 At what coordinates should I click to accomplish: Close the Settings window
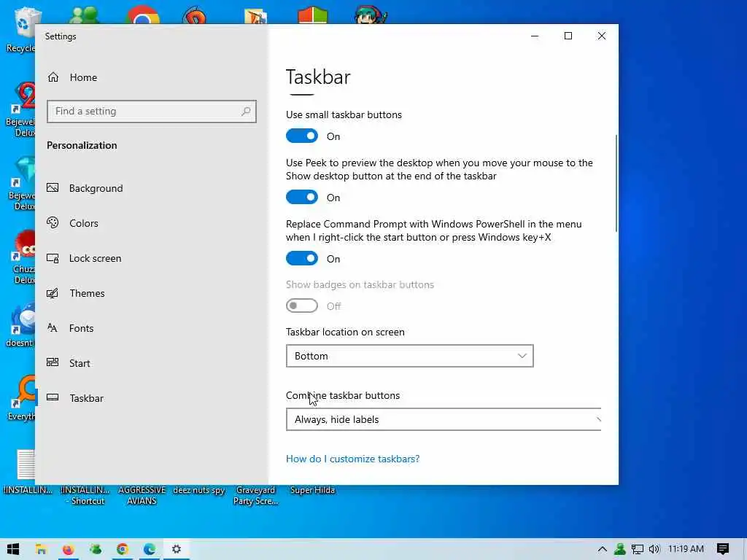tap(602, 36)
